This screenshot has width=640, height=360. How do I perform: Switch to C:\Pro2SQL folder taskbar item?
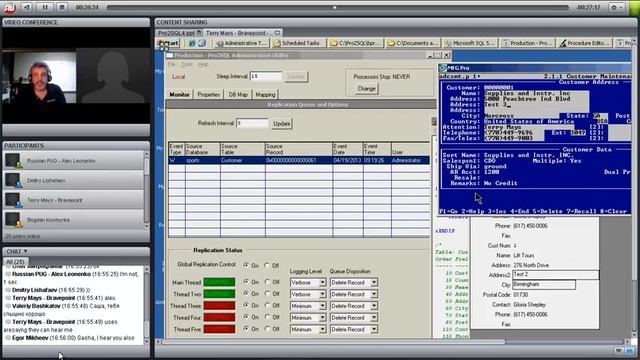(355, 43)
